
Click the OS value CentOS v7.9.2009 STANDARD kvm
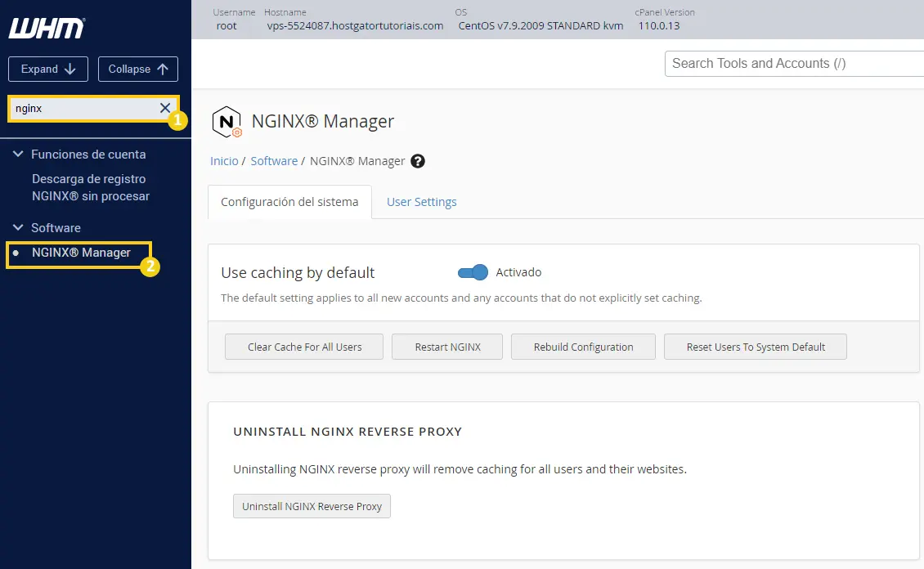coord(541,26)
